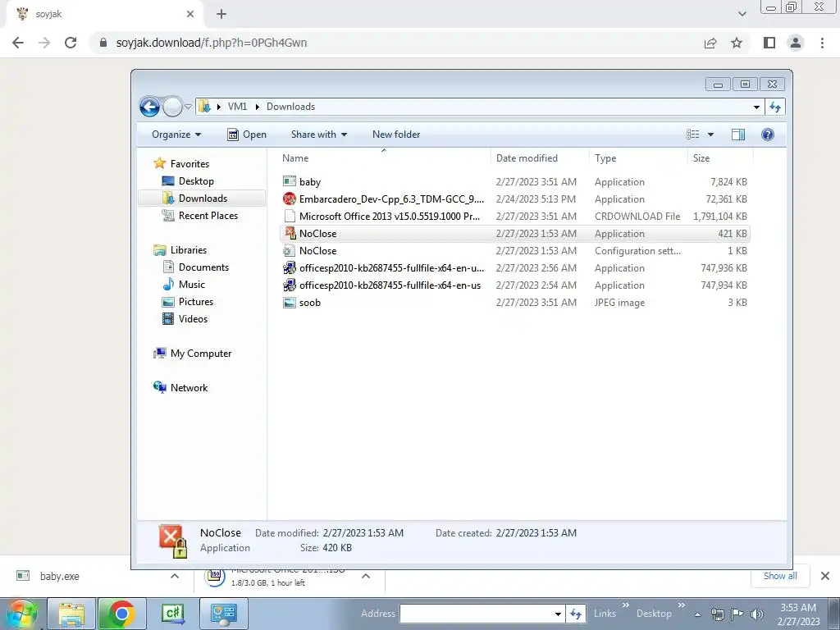Open Windows Explorer from the taskbar
Image resolution: width=840 pixels, height=630 pixels.
coord(72,614)
